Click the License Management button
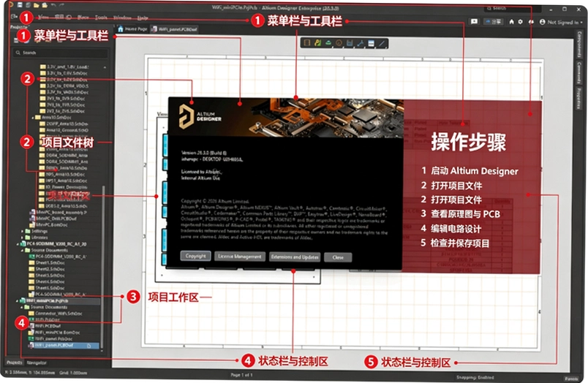Viewport: 588px width, 383px height. pos(240,257)
